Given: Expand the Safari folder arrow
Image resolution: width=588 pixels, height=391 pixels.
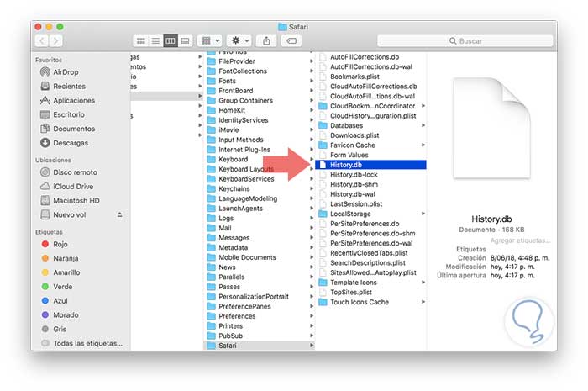Looking at the screenshot, I should (312, 346).
